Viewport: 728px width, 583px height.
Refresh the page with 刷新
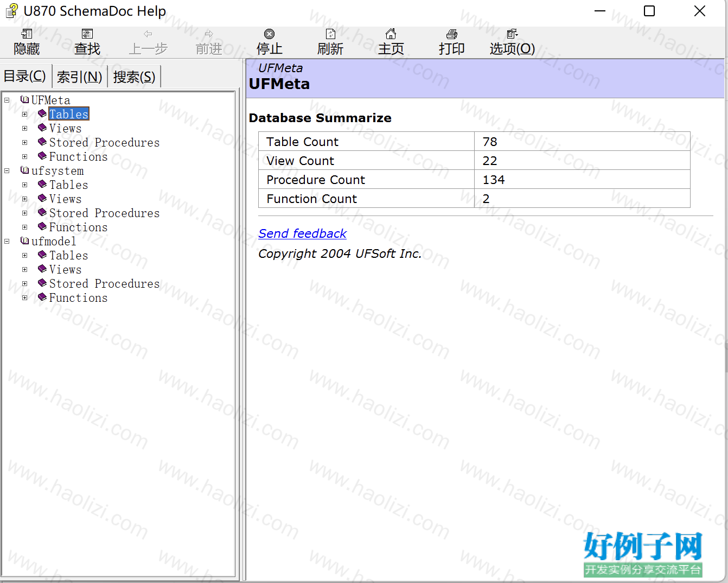coord(330,43)
